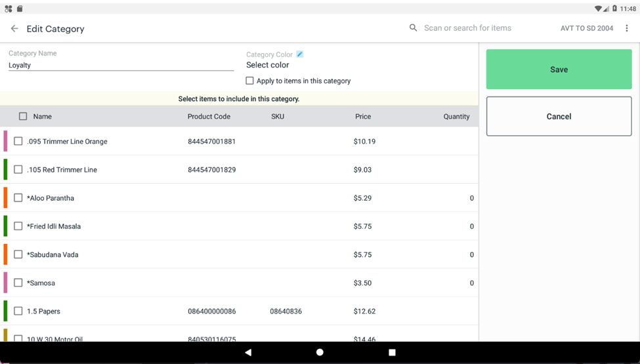The width and height of the screenshot is (640, 364).
Task: Check the 1.5 Papers item
Action: (18, 311)
